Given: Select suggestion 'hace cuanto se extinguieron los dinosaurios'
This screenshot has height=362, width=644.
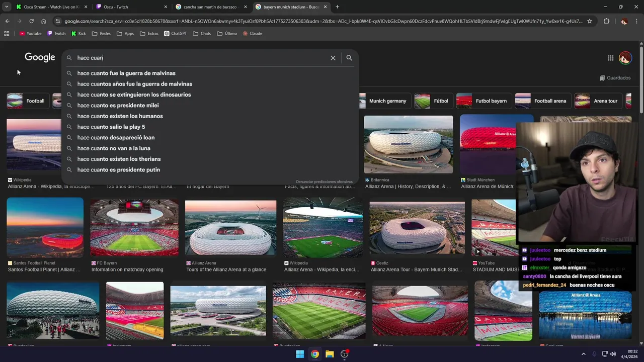Looking at the screenshot, I should [210, 95].
